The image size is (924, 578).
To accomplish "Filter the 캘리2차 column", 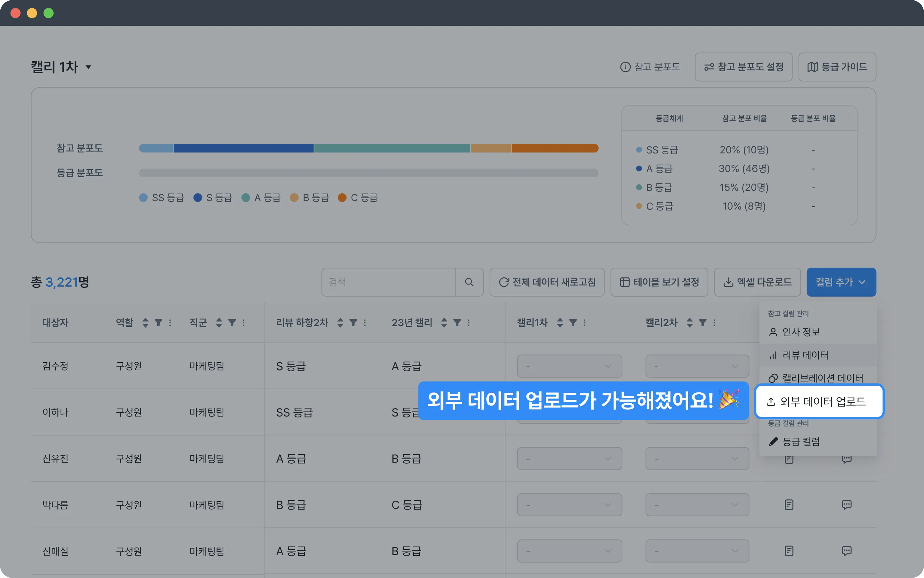I will point(703,323).
